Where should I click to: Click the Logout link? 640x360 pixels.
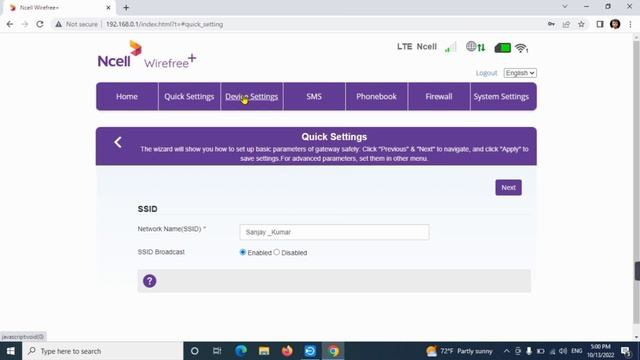tap(486, 73)
